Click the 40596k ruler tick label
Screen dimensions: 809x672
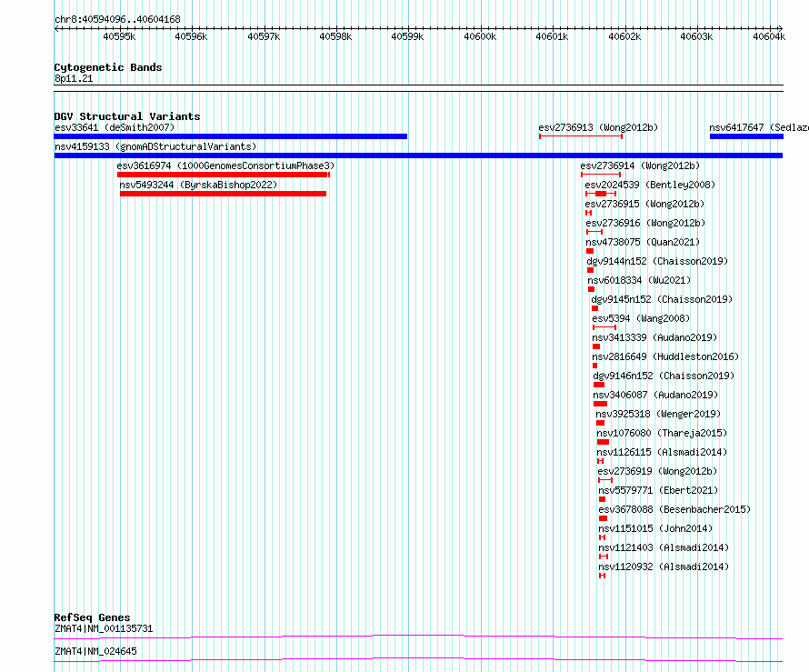191,36
